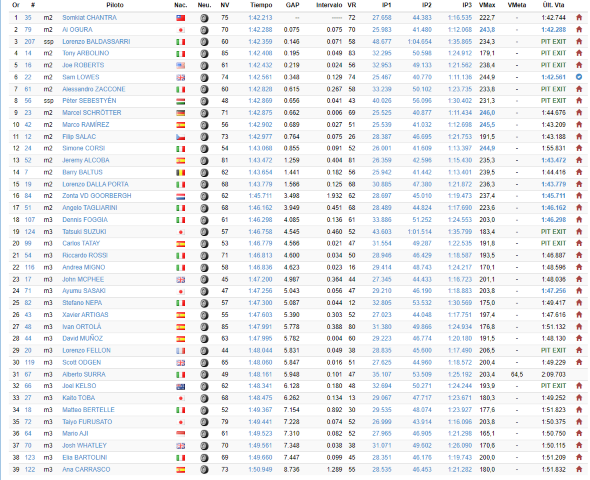Click the tyre icon in Filip SALAC's row
590x480 pixels.
click(x=204, y=137)
